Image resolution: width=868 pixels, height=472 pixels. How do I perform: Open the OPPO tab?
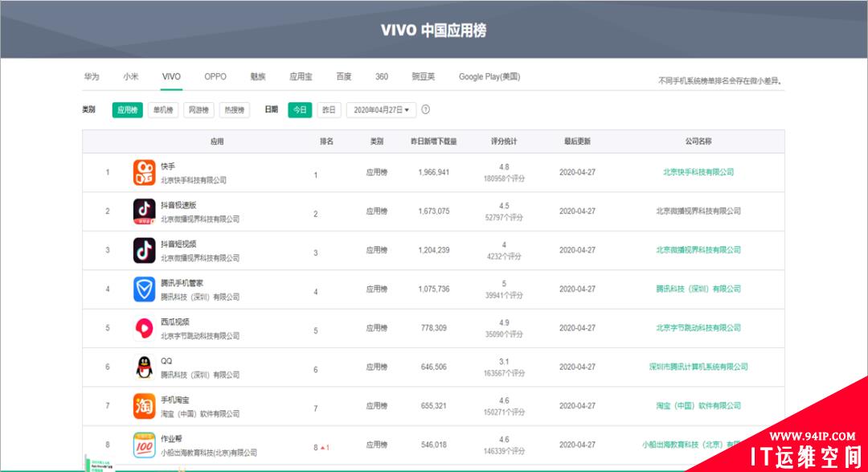coord(215,76)
